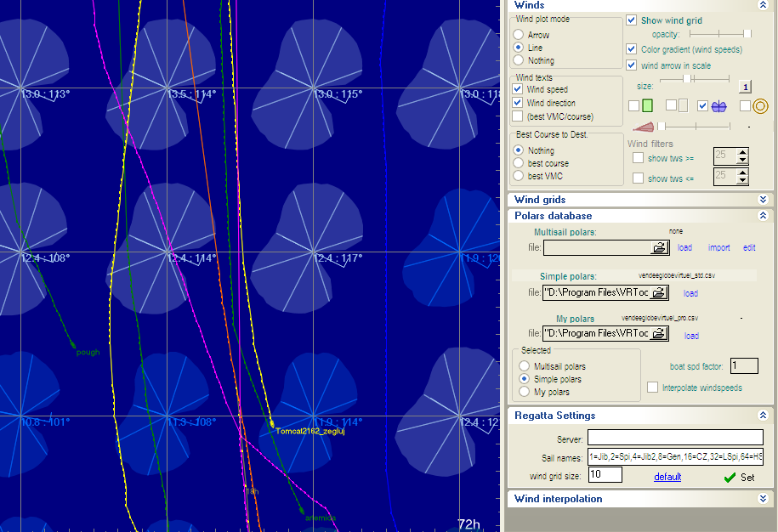Expand the Wind interpolation section
Viewport: 778px width, 532px height.
[763, 499]
